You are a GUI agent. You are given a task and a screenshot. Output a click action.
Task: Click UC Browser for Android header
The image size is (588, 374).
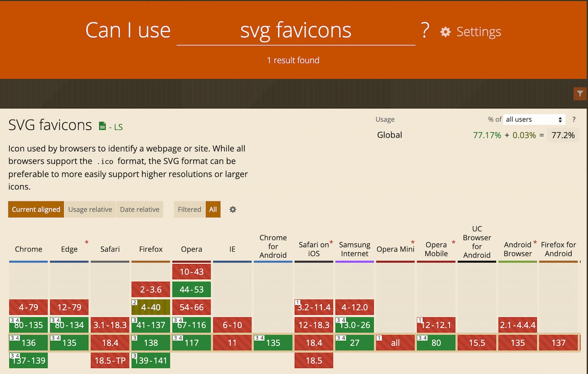tap(477, 242)
